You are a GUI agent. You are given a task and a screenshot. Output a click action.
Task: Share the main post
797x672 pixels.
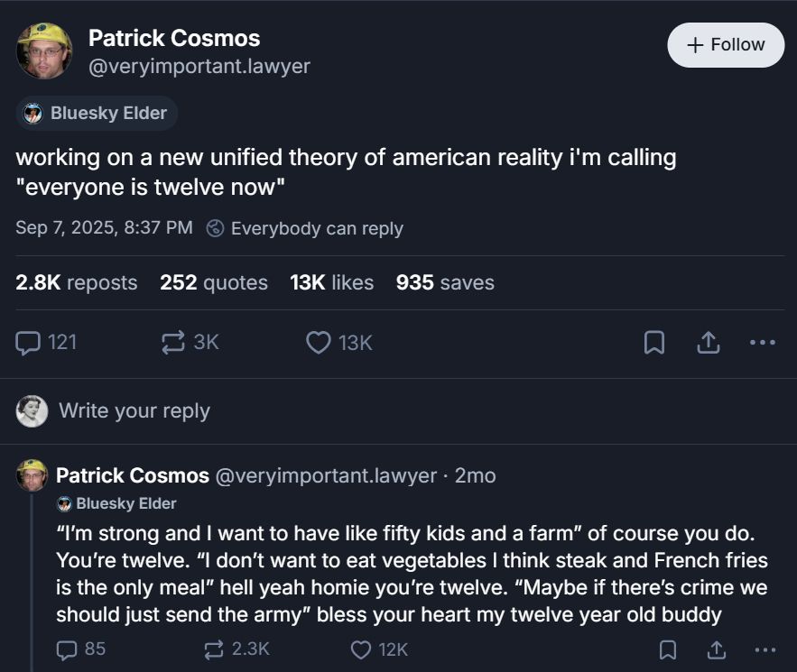[709, 342]
